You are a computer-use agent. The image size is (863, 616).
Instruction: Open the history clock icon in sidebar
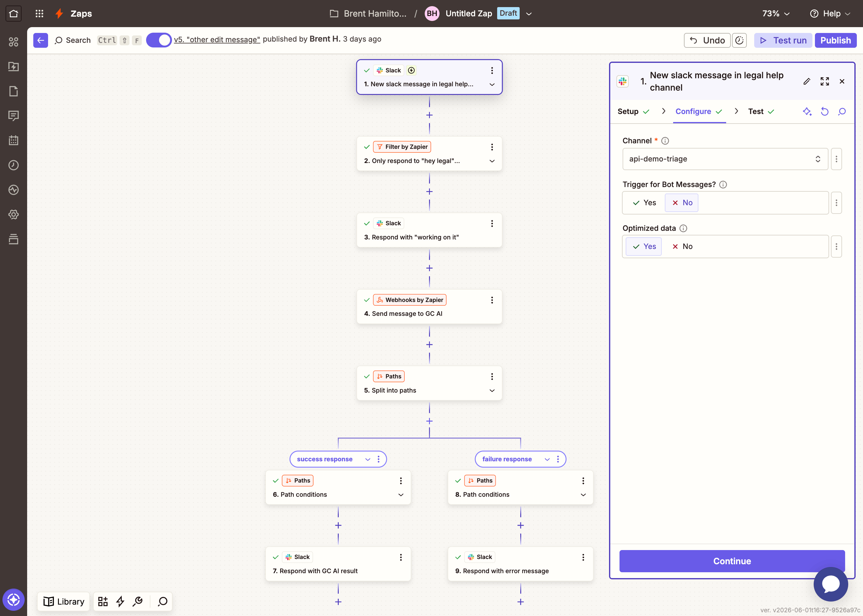(14, 165)
